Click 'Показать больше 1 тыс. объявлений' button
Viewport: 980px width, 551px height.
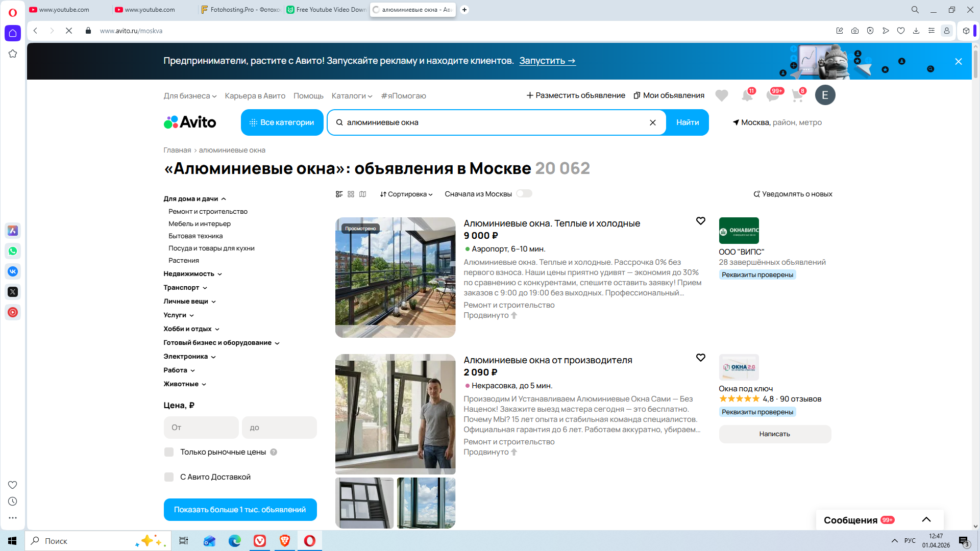[x=240, y=510]
